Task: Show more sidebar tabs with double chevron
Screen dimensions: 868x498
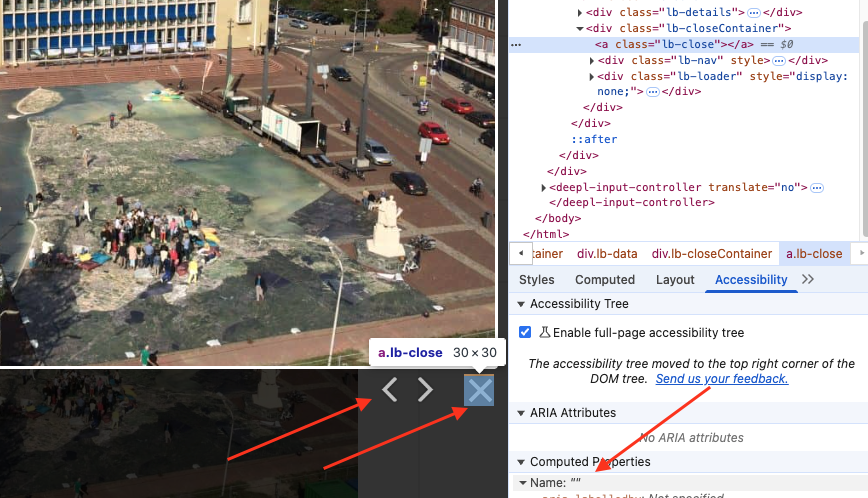Action: [x=808, y=279]
